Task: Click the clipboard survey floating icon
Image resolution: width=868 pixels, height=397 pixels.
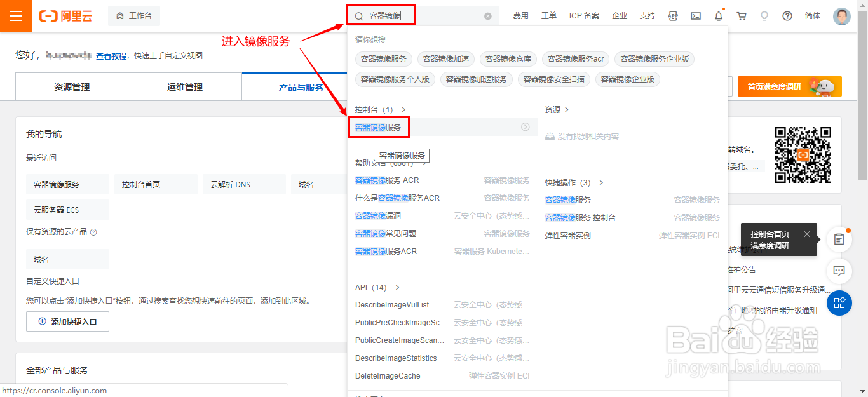Action: click(x=839, y=239)
